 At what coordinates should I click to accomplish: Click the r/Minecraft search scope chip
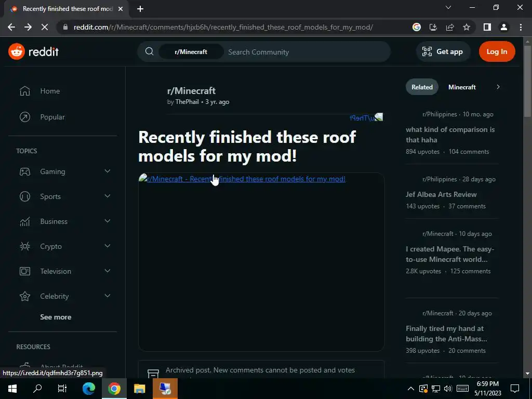point(191,52)
